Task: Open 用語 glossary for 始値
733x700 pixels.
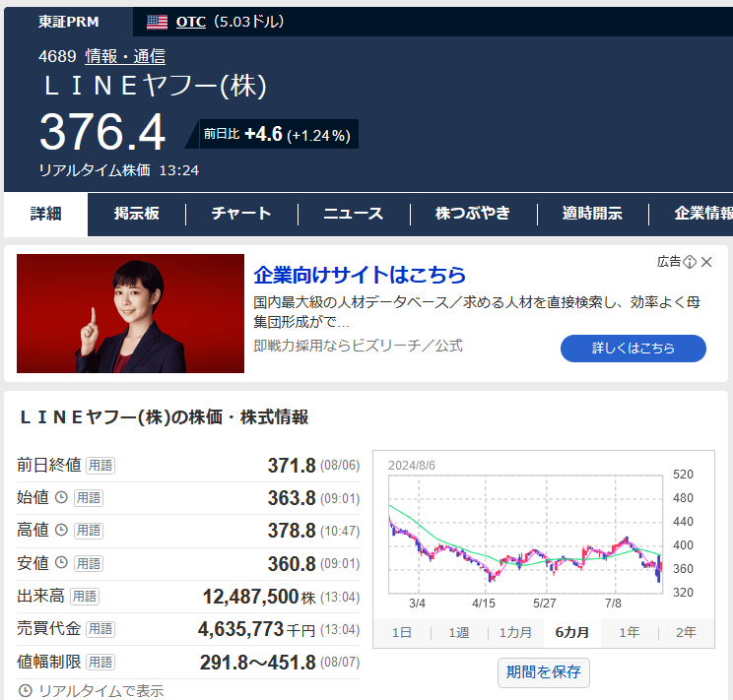Action: (89, 498)
